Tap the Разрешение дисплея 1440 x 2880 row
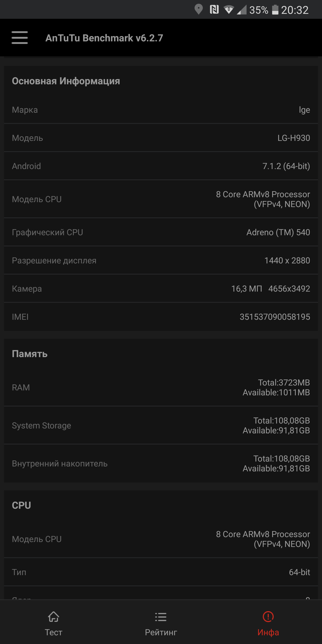322x644 pixels. tap(161, 261)
